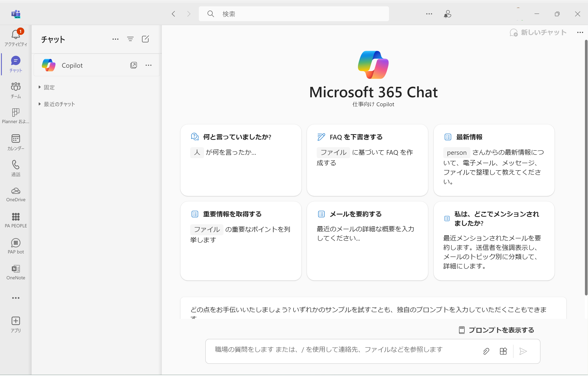Select the メールを要約する prompt card
Screen dimensions: 588x376
(x=367, y=241)
